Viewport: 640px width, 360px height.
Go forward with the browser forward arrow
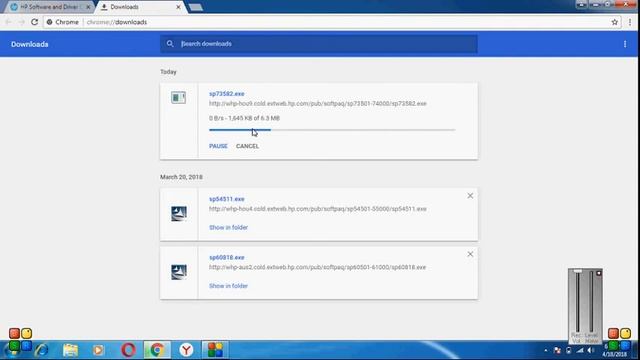(21, 22)
